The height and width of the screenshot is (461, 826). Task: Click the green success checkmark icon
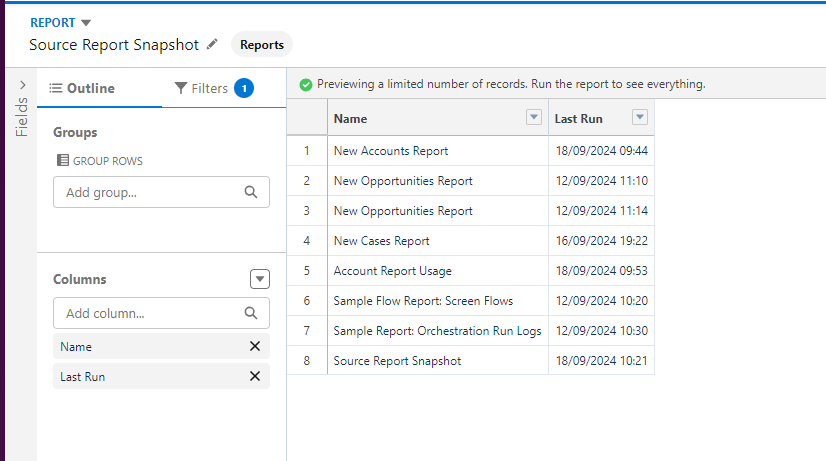coord(305,85)
